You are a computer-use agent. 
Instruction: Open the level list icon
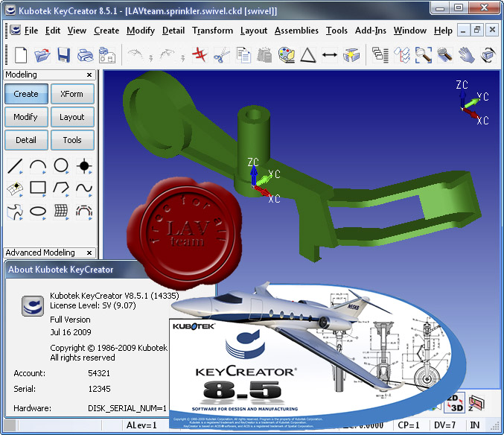[380, 55]
